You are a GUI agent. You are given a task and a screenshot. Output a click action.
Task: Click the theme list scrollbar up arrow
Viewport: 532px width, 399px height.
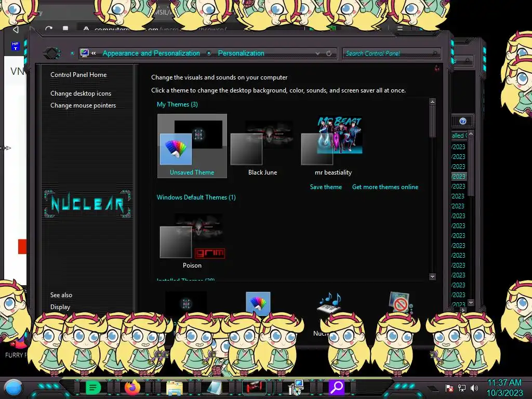coord(432,102)
